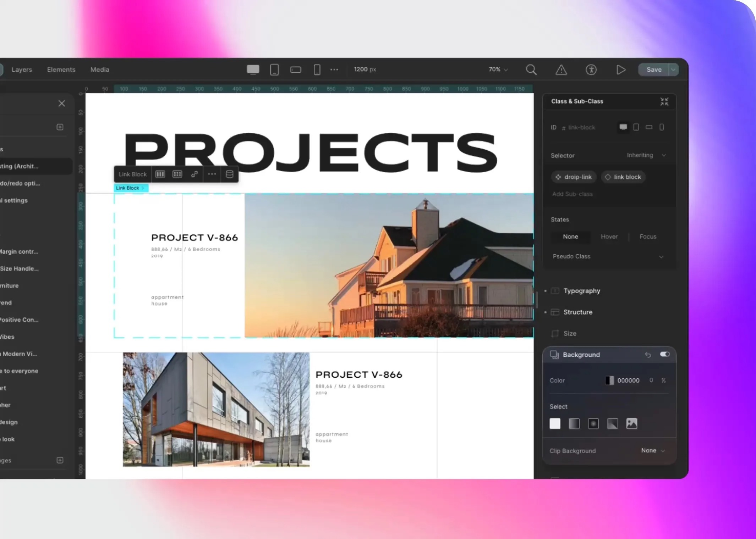Click the columns layout icon in Link Block toolbar
Screen dimensions: 756x539
[160, 174]
